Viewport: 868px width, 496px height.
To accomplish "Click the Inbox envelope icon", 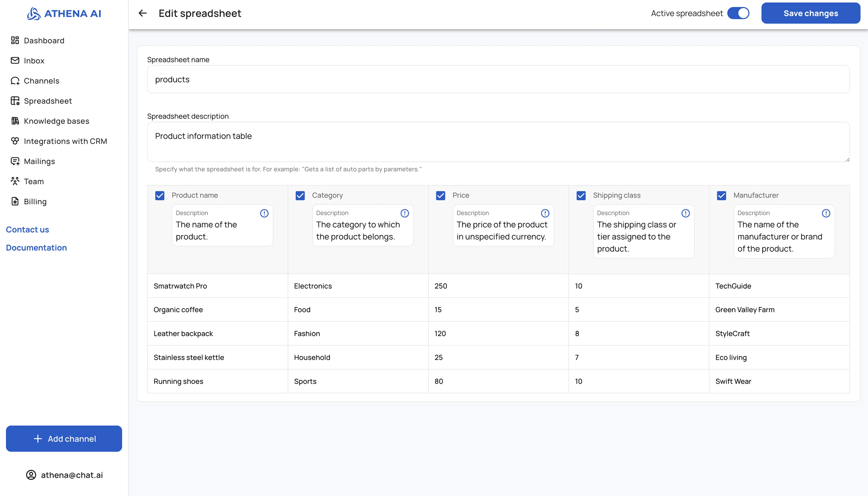I will point(15,61).
